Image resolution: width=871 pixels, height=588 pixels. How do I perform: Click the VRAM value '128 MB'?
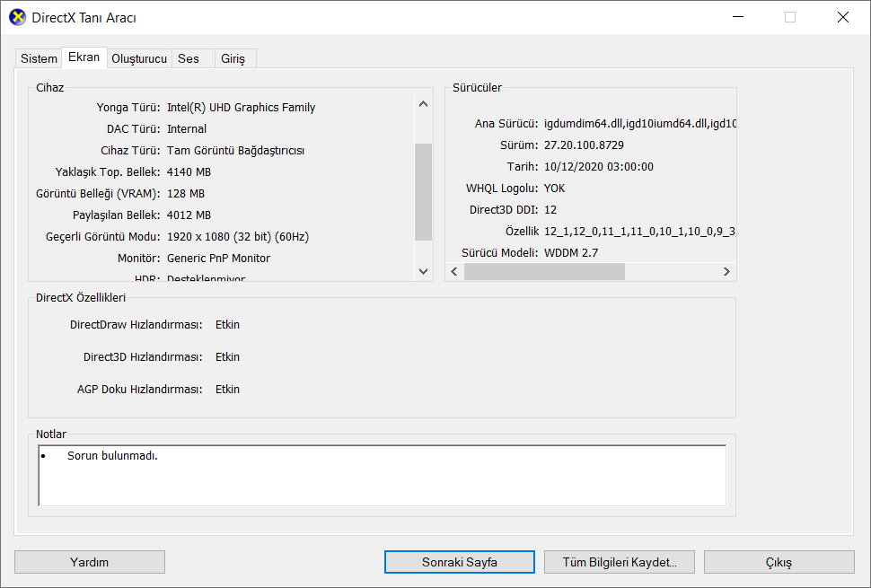coord(186,194)
